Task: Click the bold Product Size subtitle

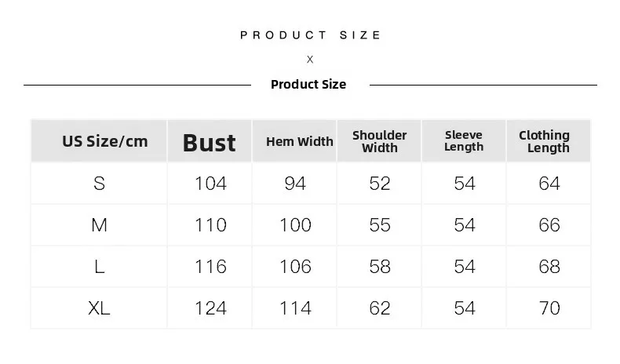Action: (x=308, y=84)
